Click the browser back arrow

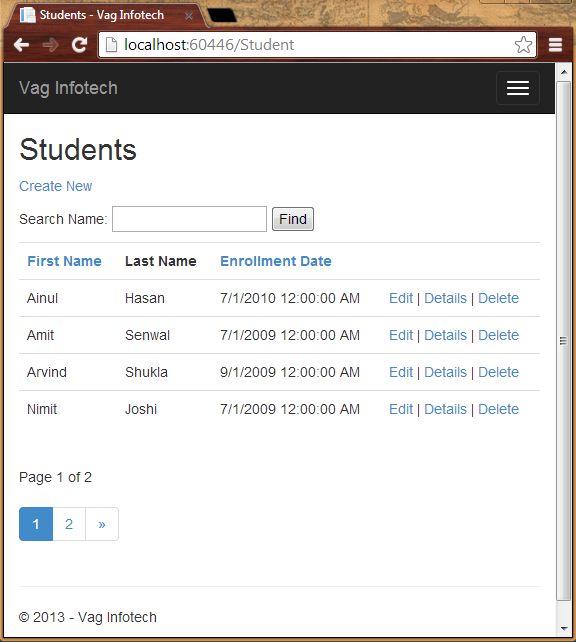pyautogui.click(x=21, y=45)
